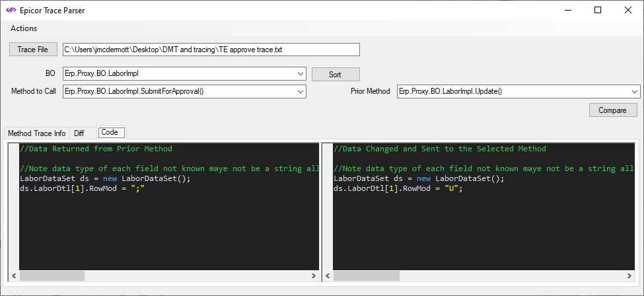Click "//Data Returned from Prior Method" comment

(96, 149)
